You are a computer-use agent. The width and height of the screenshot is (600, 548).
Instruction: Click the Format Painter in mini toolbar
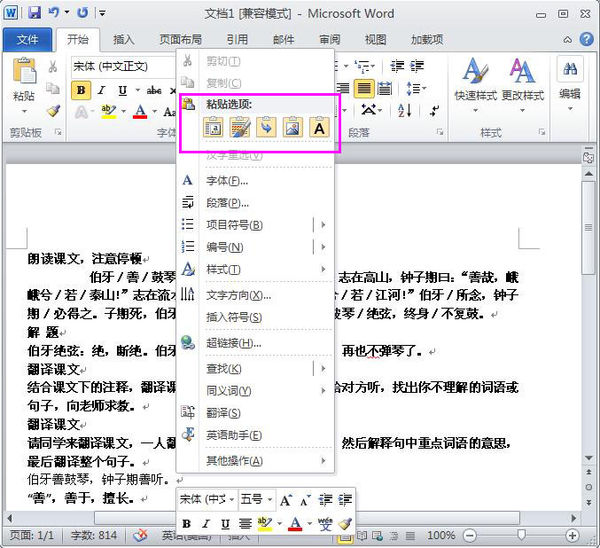(345, 524)
